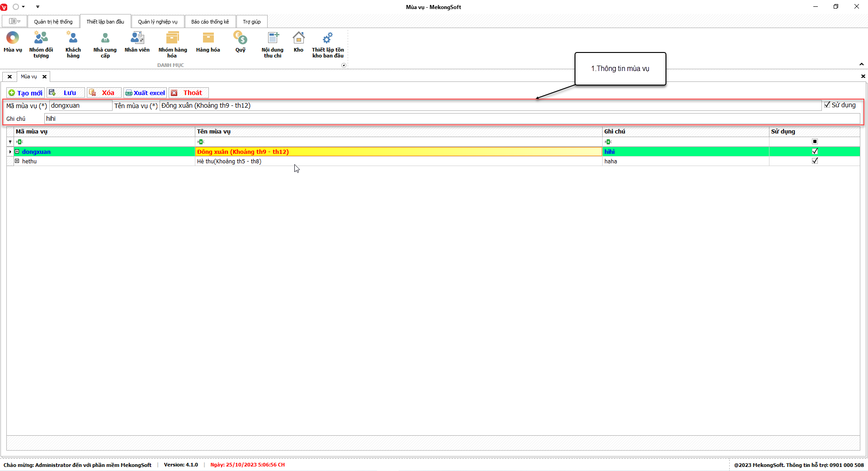
Task: Open Khách hàng list
Action: click(73, 44)
